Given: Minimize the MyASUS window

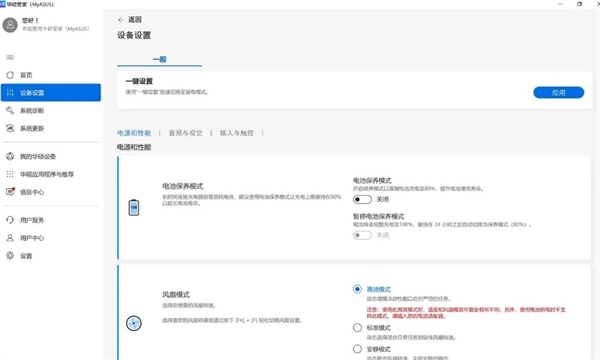Looking at the screenshot, I should (x=560, y=4).
